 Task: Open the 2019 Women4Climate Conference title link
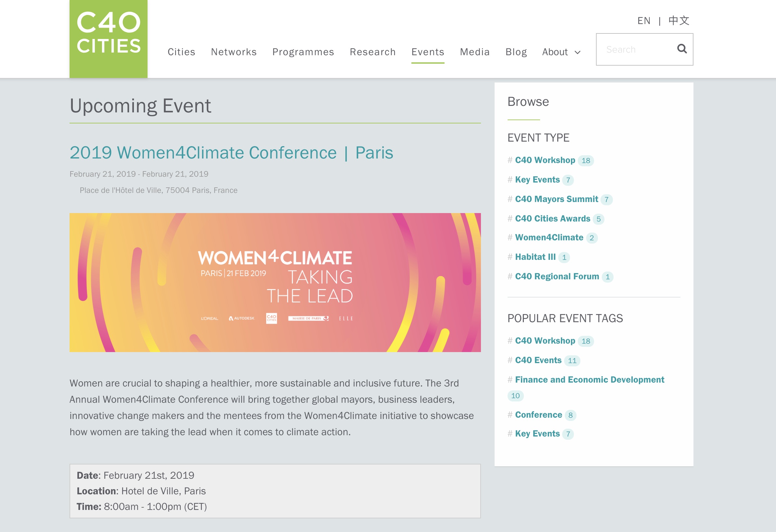(231, 153)
